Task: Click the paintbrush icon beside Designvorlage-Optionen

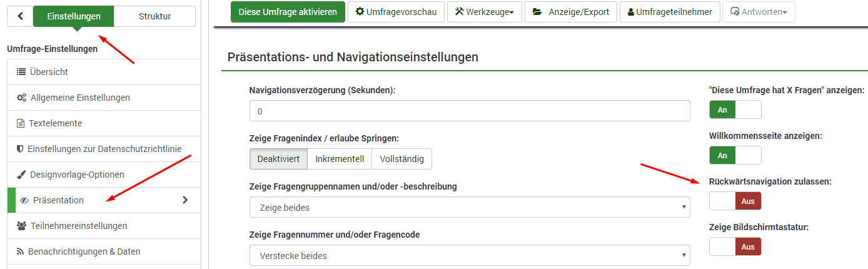Action: pos(21,175)
